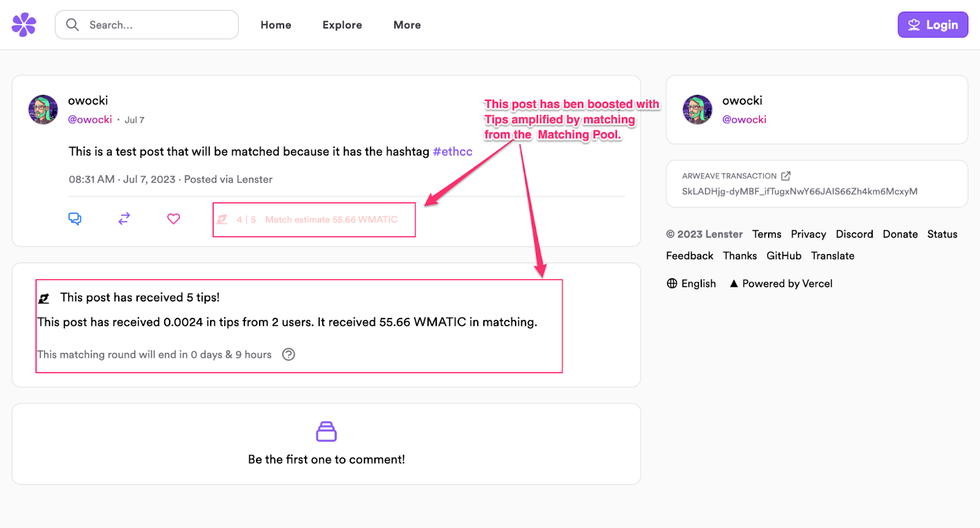Viewport: 980px width, 528px height.
Task: Click the tip icon in the tips summary box
Action: pyautogui.click(x=43, y=297)
